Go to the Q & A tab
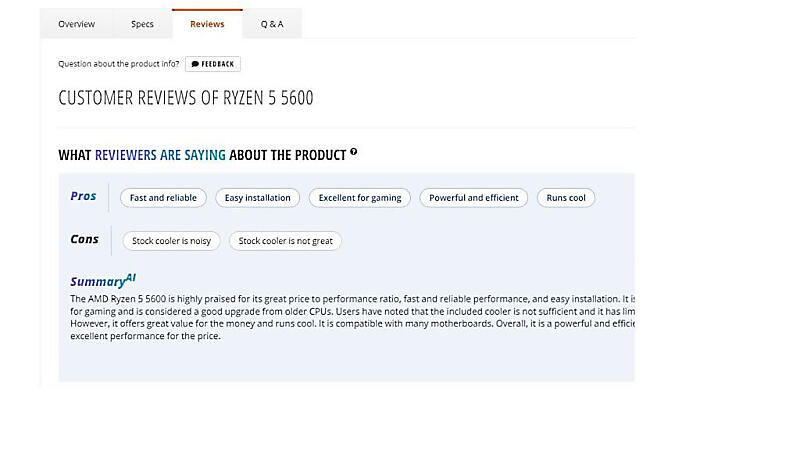800x468 pixels. [x=272, y=24]
